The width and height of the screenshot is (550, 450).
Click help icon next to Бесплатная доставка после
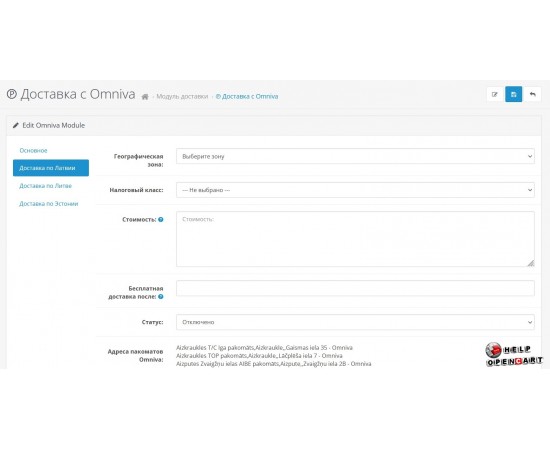(161, 297)
